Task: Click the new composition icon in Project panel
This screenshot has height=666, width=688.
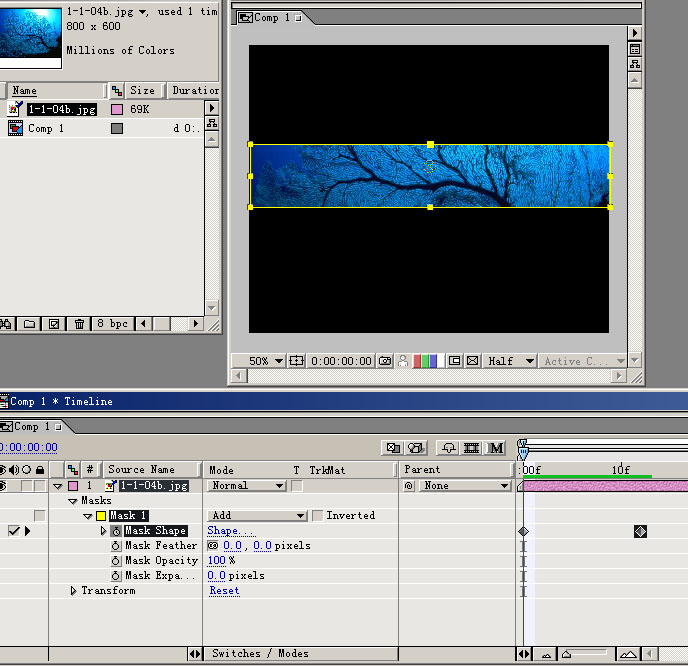Action: (x=54, y=324)
